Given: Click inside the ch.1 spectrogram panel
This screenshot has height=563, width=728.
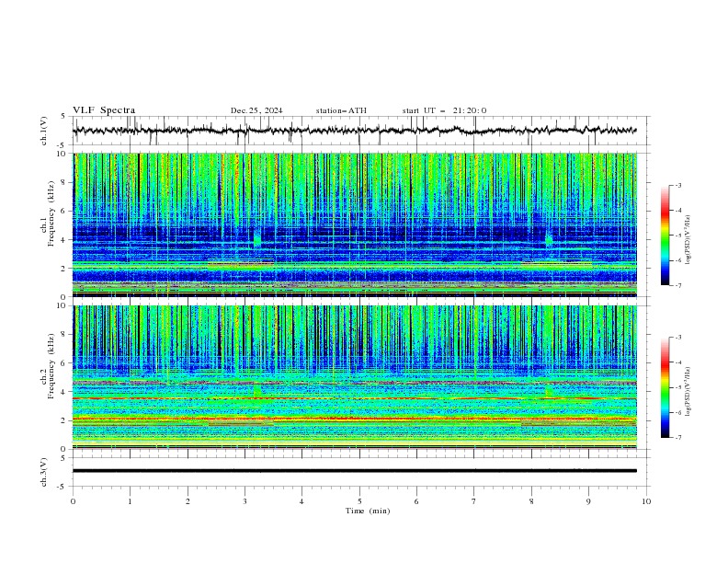Looking at the screenshot, I should click(x=354, y=224).
